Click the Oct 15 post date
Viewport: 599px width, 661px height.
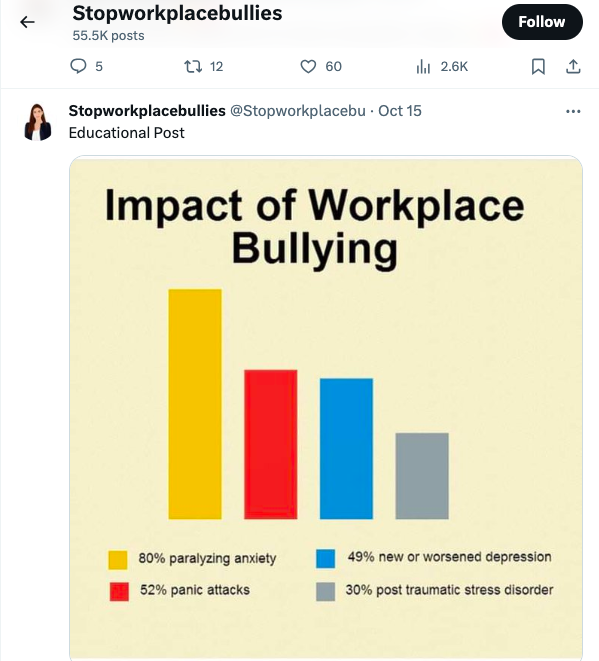(x=400, y=111)
